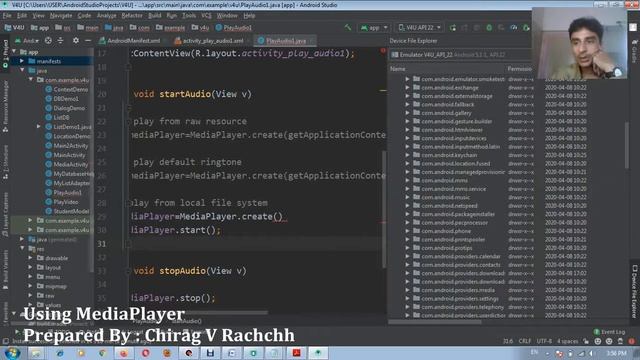Toggle the Build Variants sidebar tab
This screenshot has width=640, height=360.
pos(5,269)
